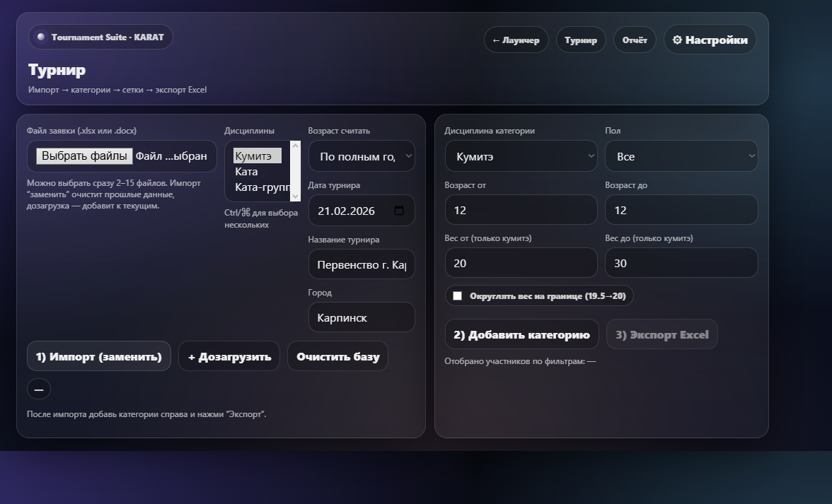Open the Пол dropdown set to Все
Image resolution: width=832 pixels, height=504 pixels.
681,156
